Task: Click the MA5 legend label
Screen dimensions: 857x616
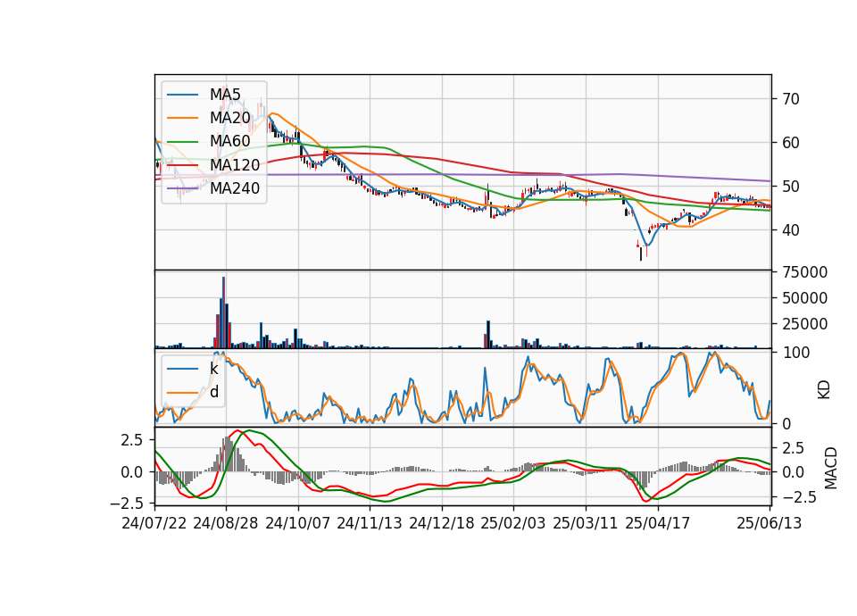Action: pos(225,95)
